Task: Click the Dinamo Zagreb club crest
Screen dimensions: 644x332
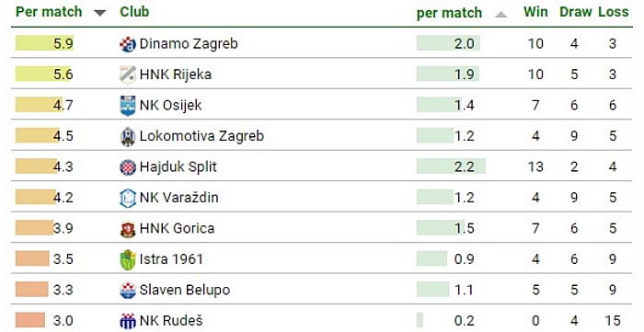Action: 128,44
